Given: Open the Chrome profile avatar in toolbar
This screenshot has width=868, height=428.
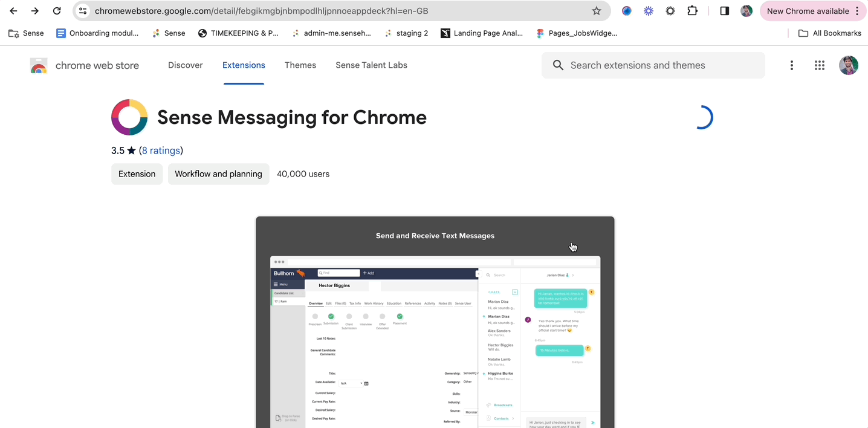Looking at the screenshot, I should pos(747,11).
